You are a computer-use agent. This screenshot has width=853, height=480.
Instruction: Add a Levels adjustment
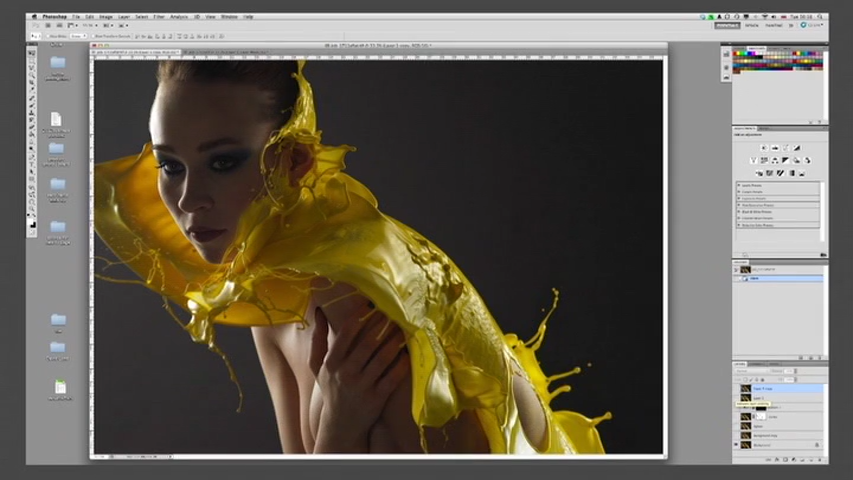[775, 148]
